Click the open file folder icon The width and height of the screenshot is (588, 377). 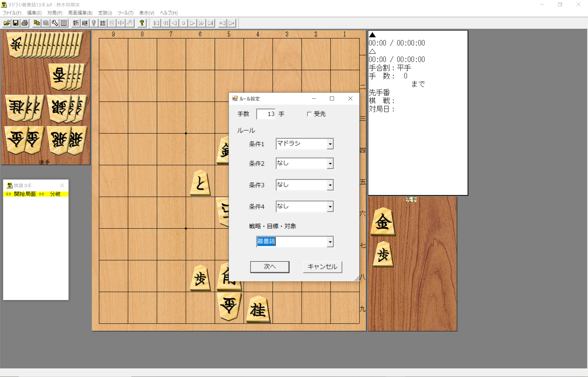pos(7,23)
